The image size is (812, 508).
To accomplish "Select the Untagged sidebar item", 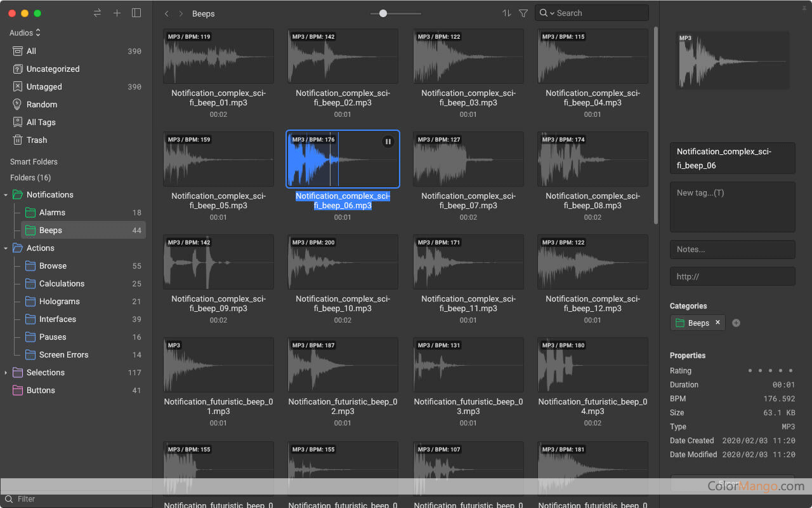I will tap(44, 87).
